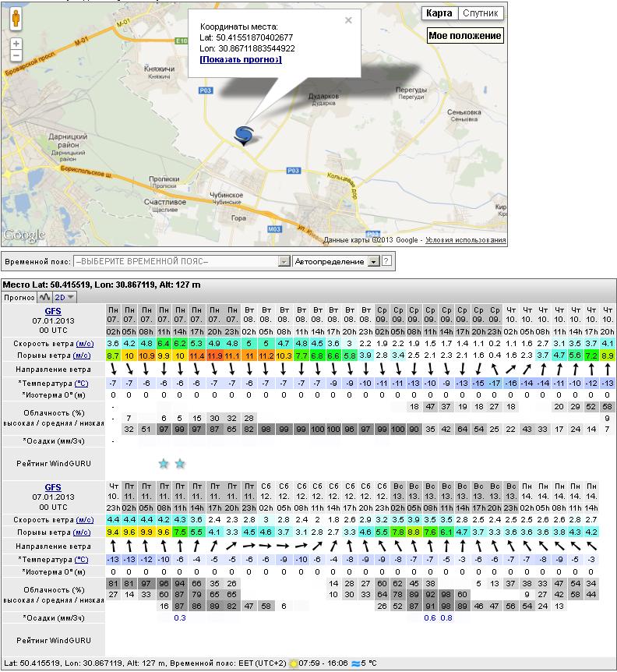The image size is (617, 672).
Task: Switch map to Спутник view
Action: pos(481,13)
